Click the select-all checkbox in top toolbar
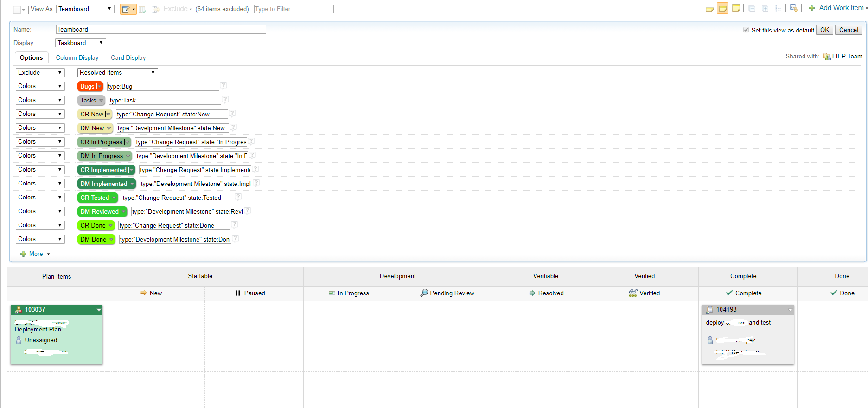 (17, 10)
